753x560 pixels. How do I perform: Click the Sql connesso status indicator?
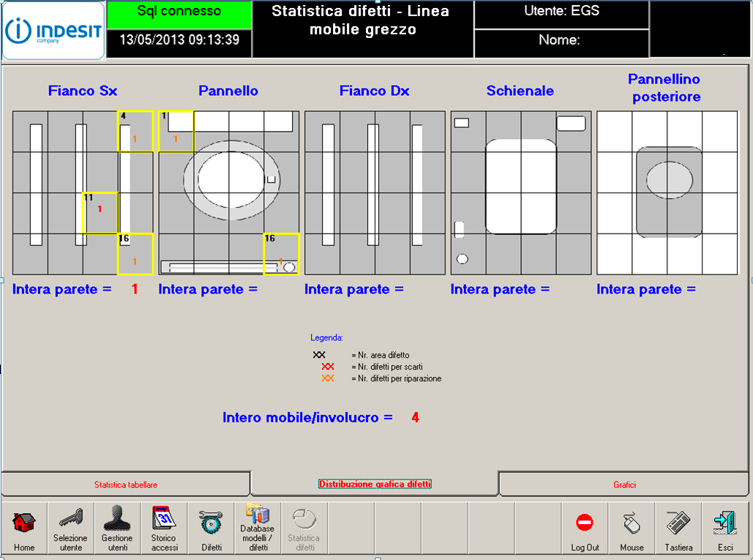coord(179,15)
